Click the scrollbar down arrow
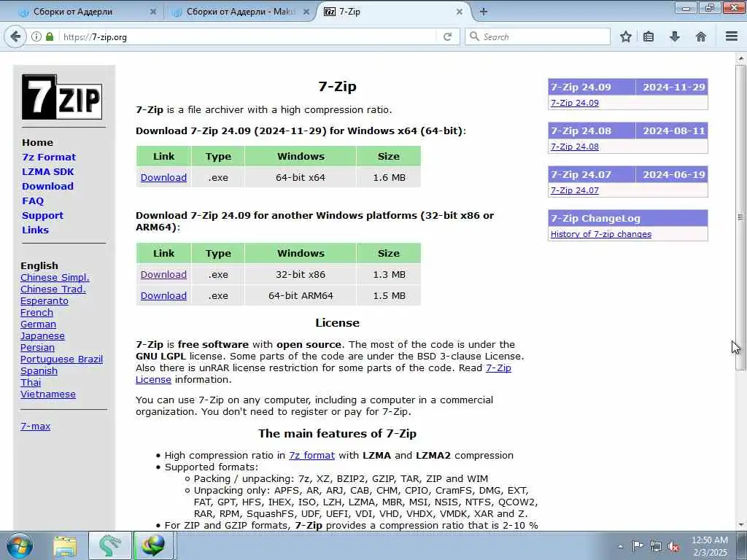The image size is (747, 560). coord(740,525)
